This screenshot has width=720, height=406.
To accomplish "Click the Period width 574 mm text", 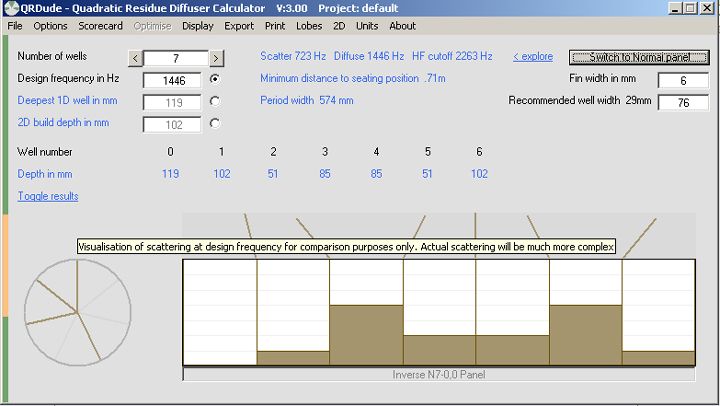I will click(x=307, y=100).
